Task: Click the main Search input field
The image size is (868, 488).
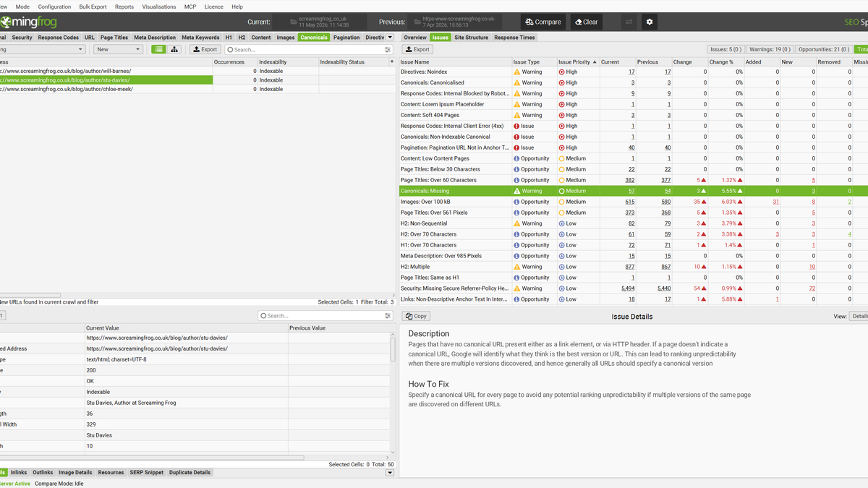Action: click(308, 50)
